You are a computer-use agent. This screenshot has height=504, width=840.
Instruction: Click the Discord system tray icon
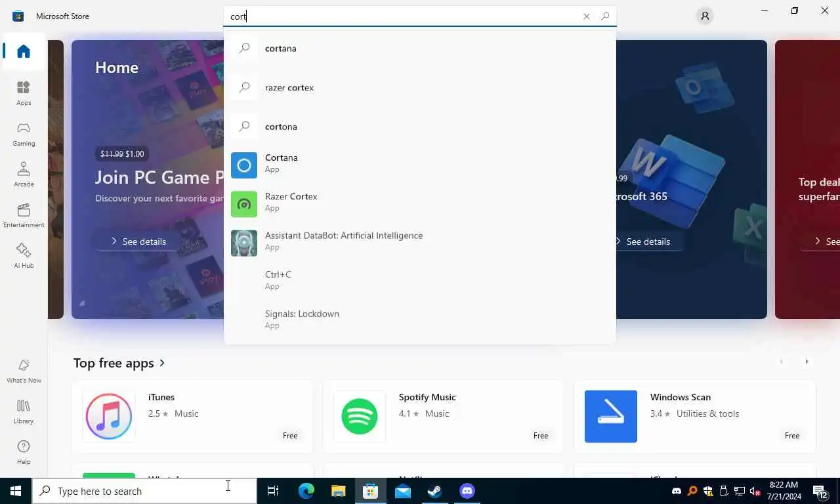pyautogui.click(x=677, y=491)
